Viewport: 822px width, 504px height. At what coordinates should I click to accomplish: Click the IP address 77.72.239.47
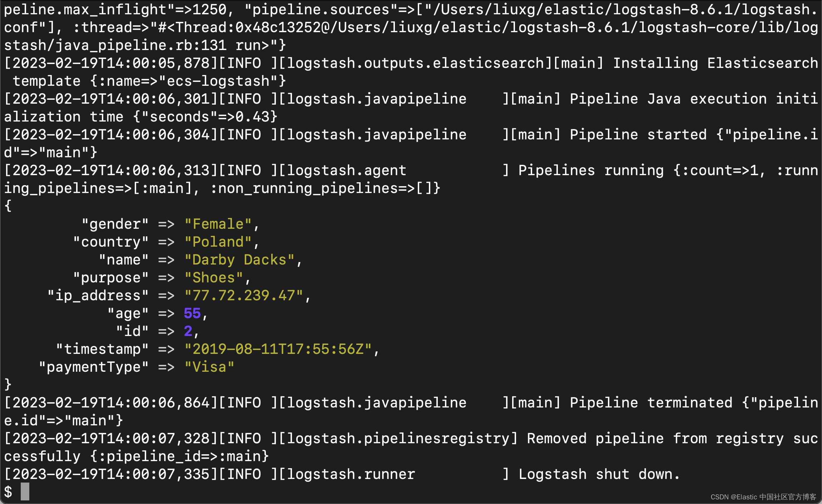click(244, 296)
